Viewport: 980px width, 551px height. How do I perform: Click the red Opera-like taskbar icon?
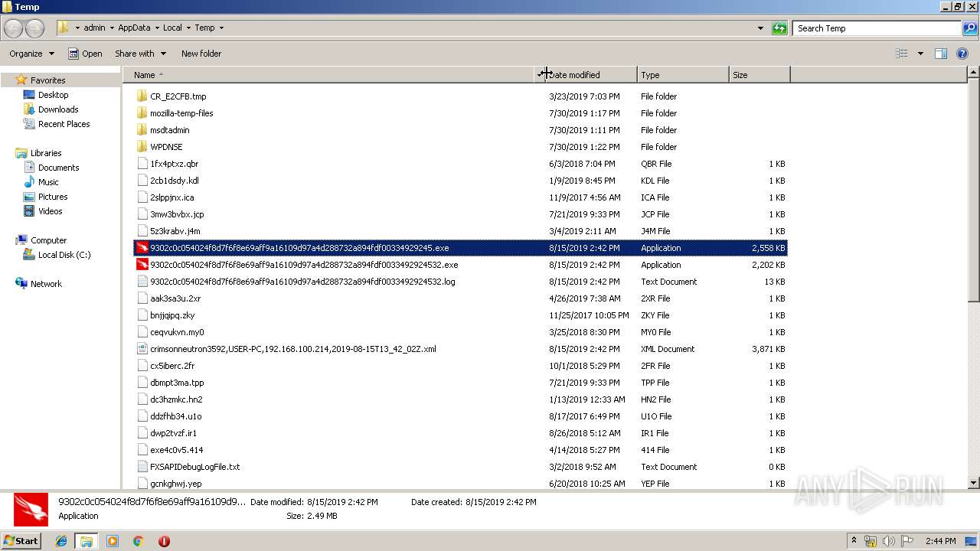164,541
